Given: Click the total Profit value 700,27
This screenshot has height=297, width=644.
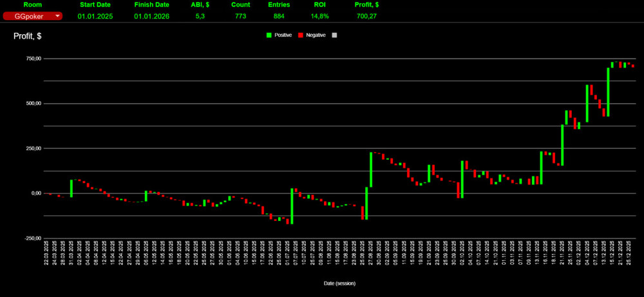Looking at the screenshot, I should pos(366,16).
